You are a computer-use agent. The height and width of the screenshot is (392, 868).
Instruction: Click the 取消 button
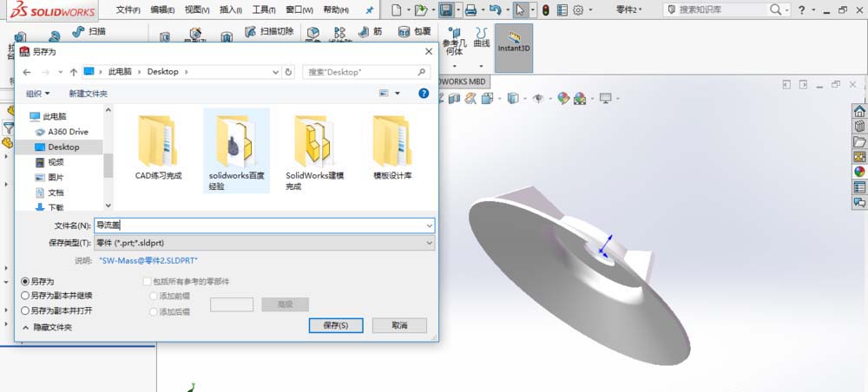399,325
